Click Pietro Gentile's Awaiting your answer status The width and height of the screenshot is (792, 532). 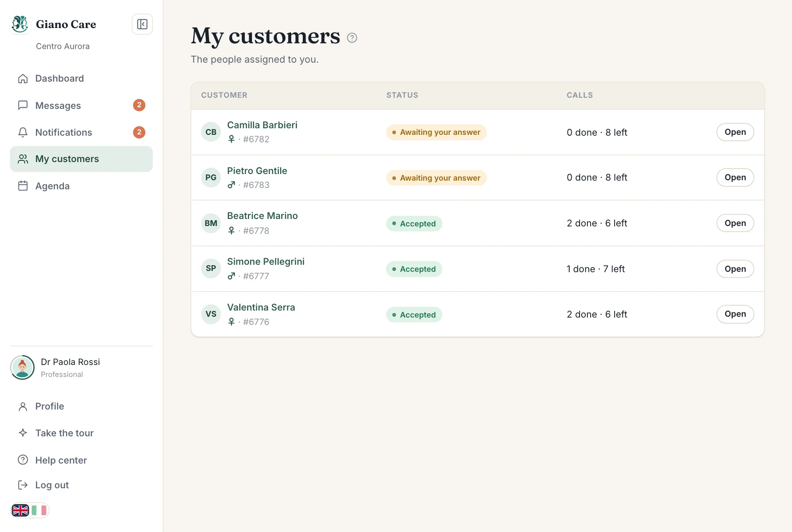point(436,178)
